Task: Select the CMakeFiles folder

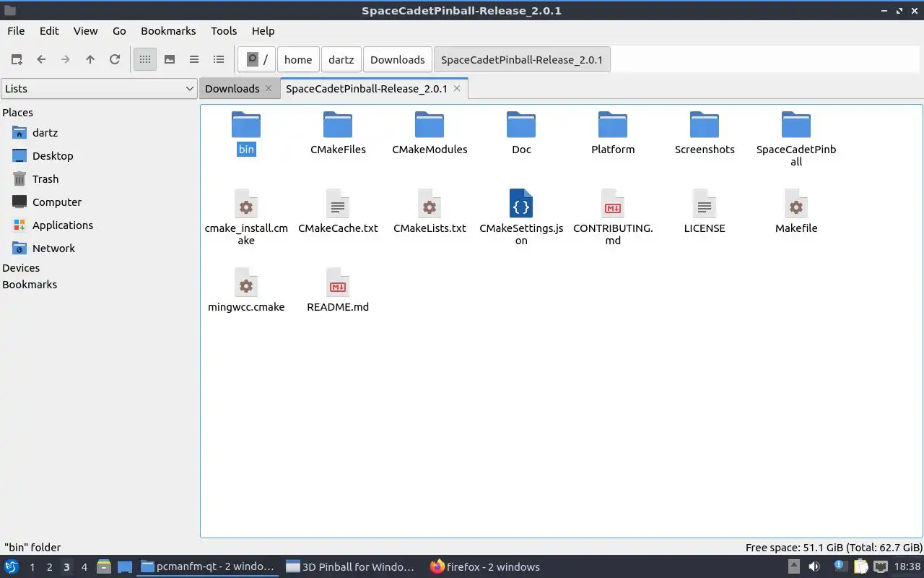Action: [338, 133]
